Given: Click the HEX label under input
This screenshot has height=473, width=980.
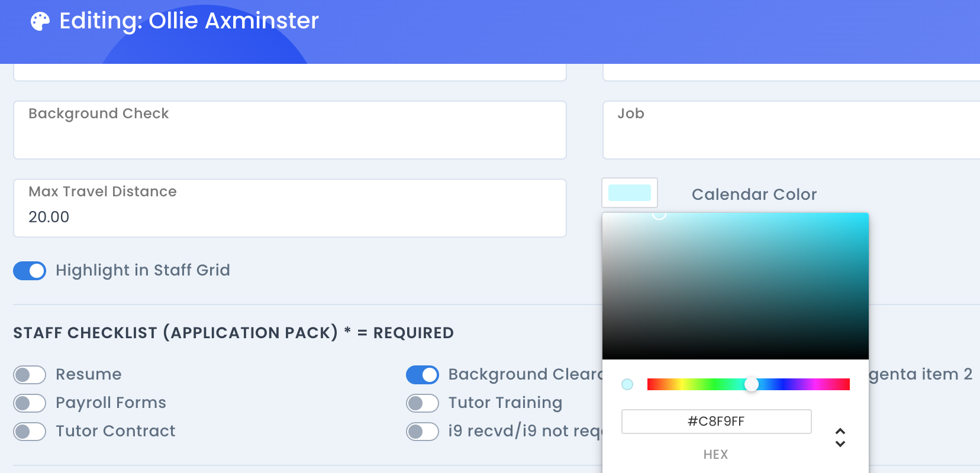Looking at the screenshot, I should pyautogui.click(x=715, y=455).
